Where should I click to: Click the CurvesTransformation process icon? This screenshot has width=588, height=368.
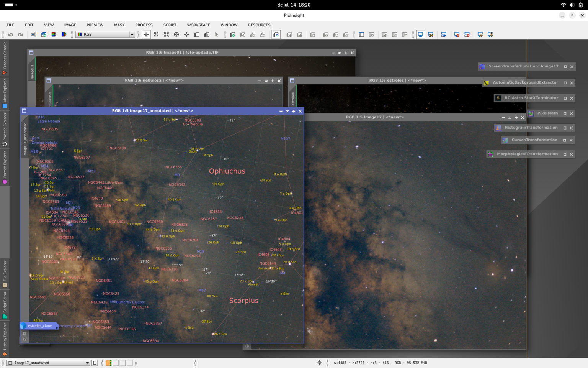[x=505, y=140]
